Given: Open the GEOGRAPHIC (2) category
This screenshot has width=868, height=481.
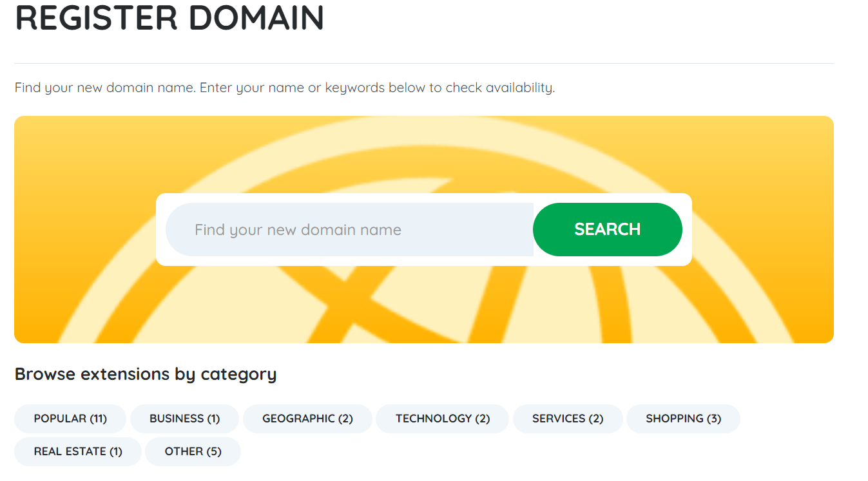Looking at the screenshot, I should (307, 419).
